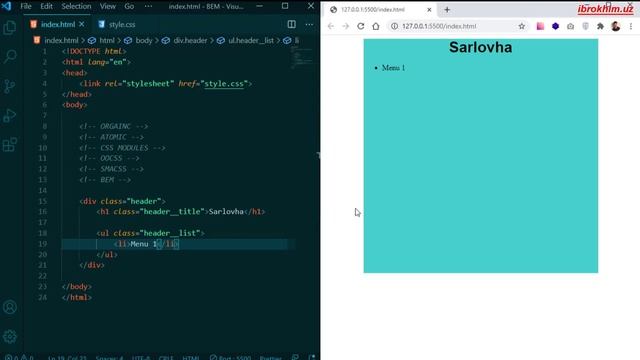Screen dimensions: 640x360
Task: Click the blue hexagon extension icon
Action: point(556,26)
